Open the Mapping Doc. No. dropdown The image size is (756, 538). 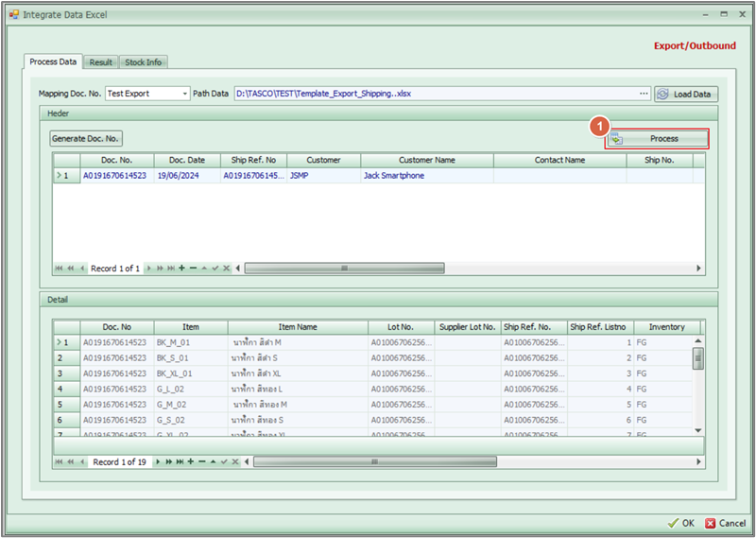click(184, 94)
